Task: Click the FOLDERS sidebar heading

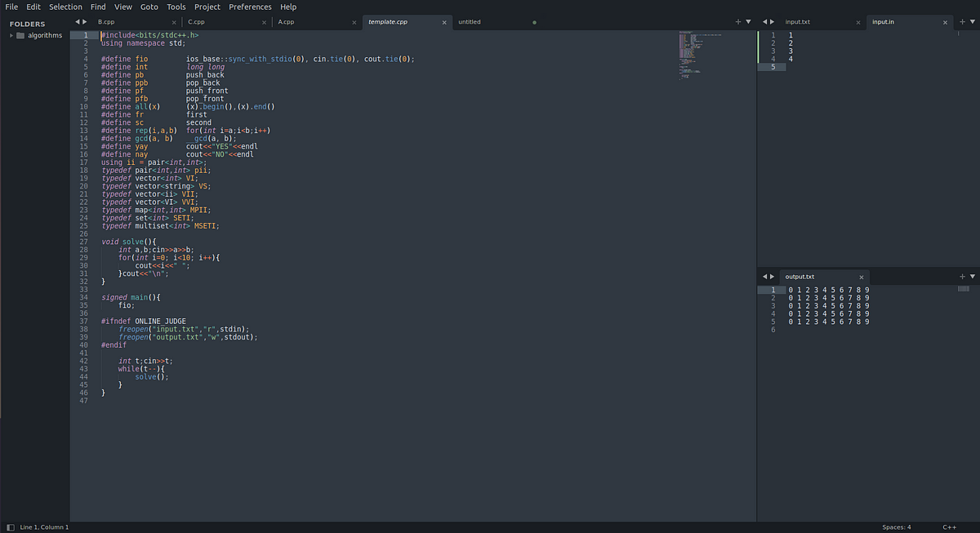Action: click(x=27, y=24)
